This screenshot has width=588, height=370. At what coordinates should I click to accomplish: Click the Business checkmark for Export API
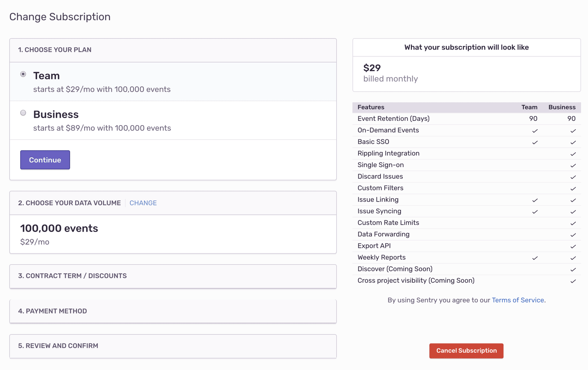coord(573,246)
